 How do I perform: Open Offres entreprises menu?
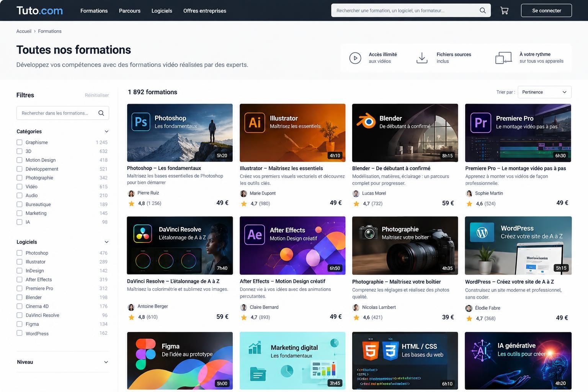tap(205, 11)
